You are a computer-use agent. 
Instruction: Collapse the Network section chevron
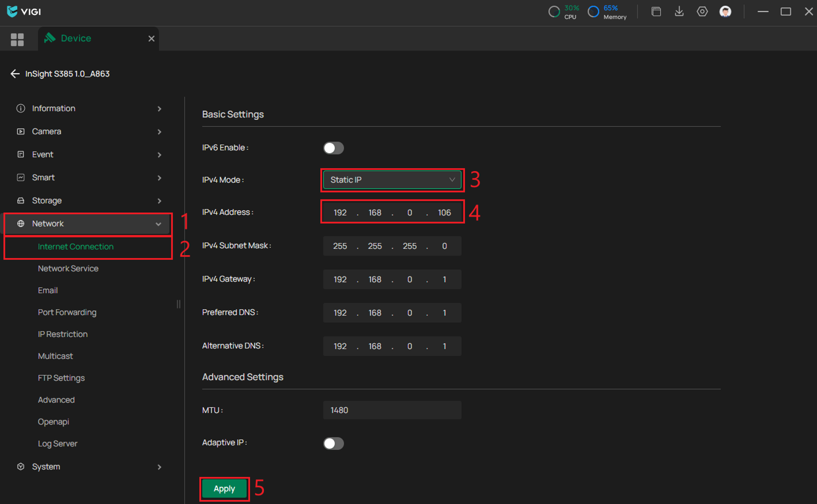pyautogui.click(x=159, y=224)
